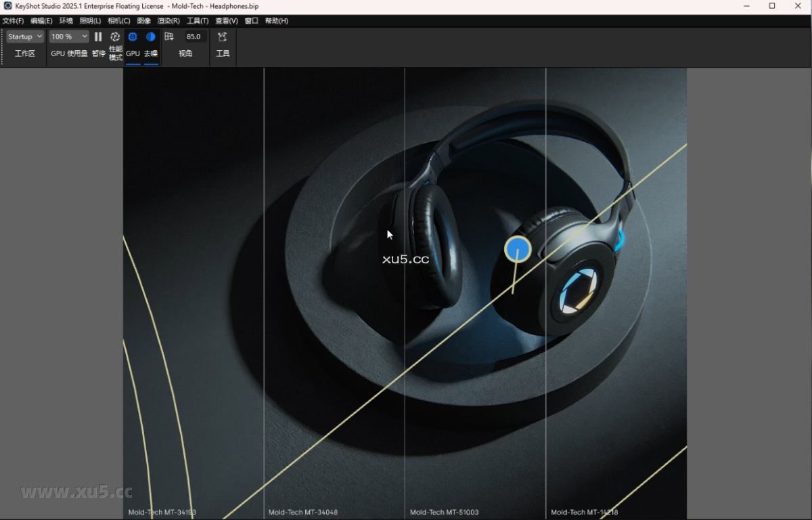The image size is (812, 520).
Task: Select the 性能模式 performance mode icon
Action: (x=115, y=37)
